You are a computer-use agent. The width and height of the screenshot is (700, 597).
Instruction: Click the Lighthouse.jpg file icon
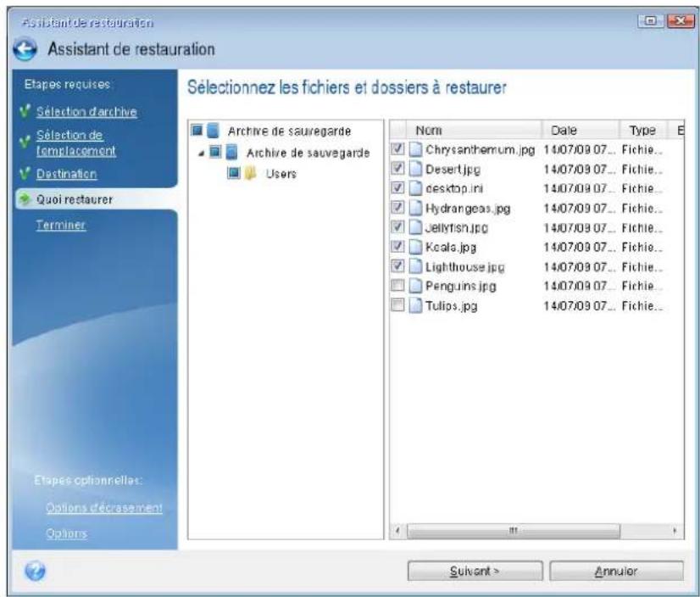tap(415, 266)
